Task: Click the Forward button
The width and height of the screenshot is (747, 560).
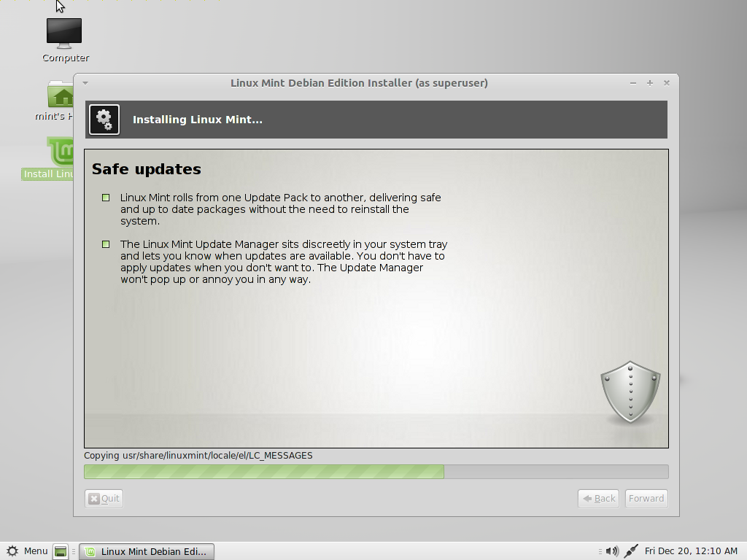Action: coord(646,499)
